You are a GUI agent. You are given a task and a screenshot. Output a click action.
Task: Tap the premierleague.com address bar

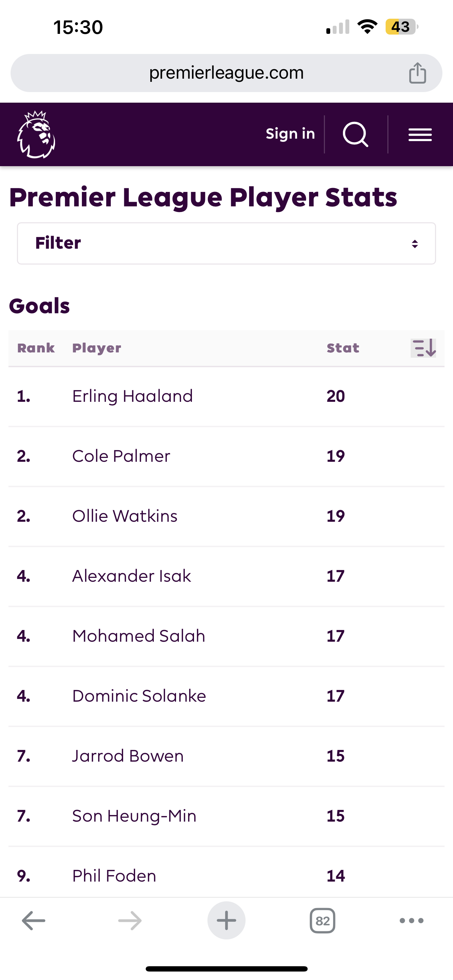click(x=226, y=73)
